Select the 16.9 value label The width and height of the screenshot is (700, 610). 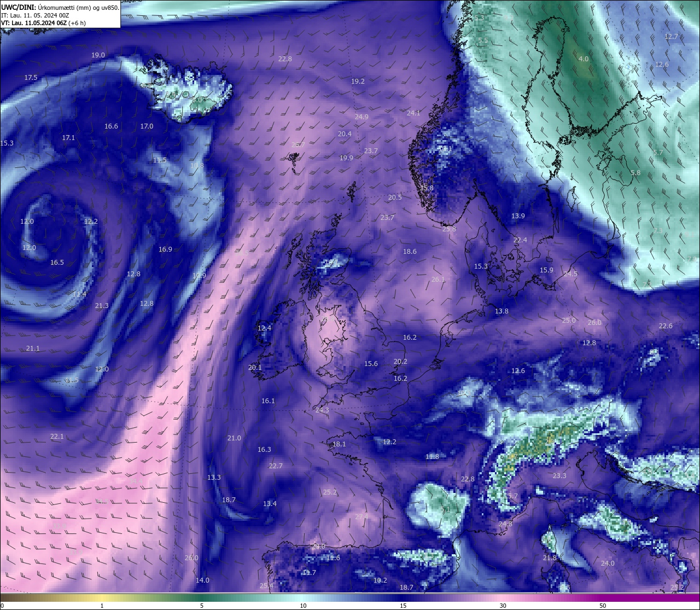coord(165,249)
